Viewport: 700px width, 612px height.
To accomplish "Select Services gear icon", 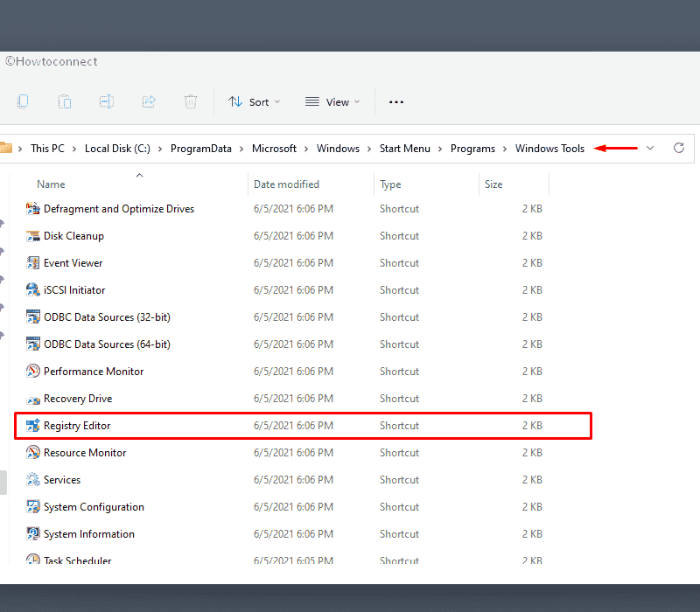I will 32,479.
